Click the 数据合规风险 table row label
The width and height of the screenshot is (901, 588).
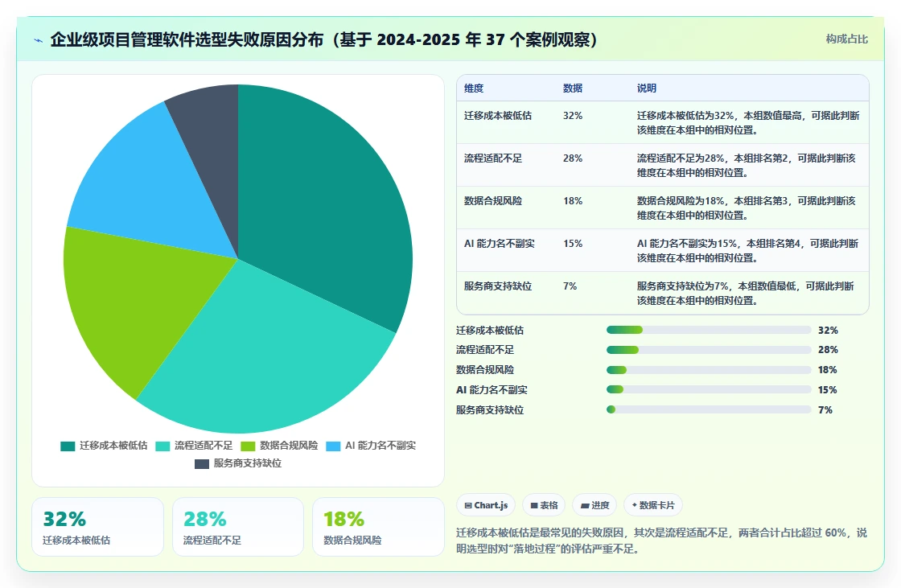coord(493,200)
